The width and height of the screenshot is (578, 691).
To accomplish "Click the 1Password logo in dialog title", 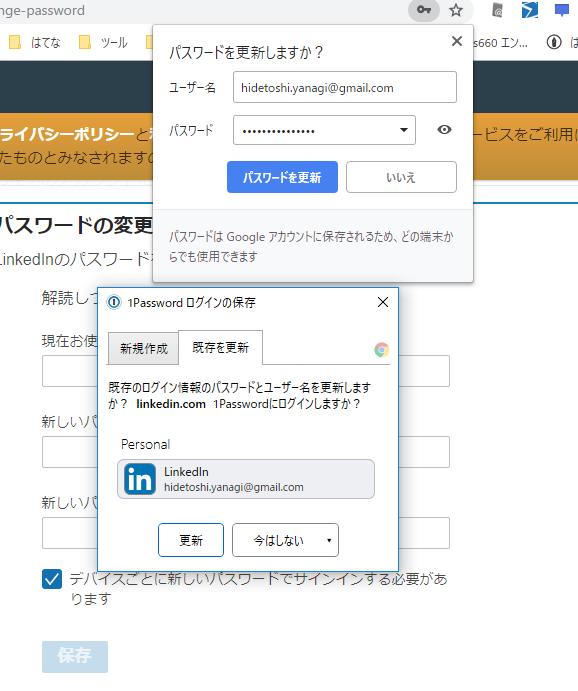I will point(114,302).
